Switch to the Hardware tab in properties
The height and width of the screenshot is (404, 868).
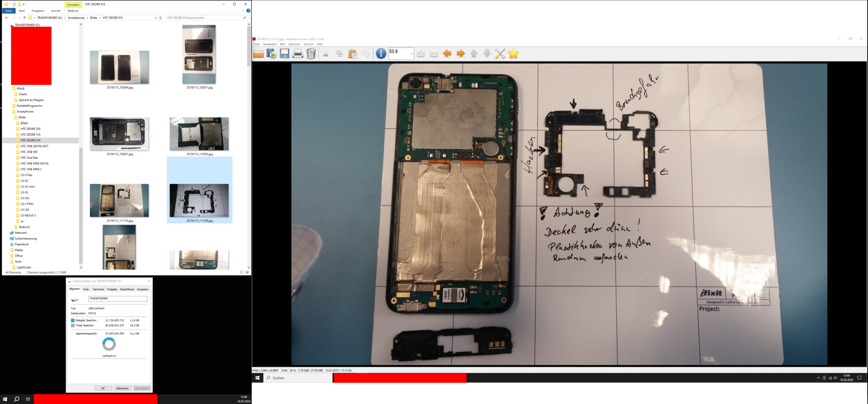[98, 289]
